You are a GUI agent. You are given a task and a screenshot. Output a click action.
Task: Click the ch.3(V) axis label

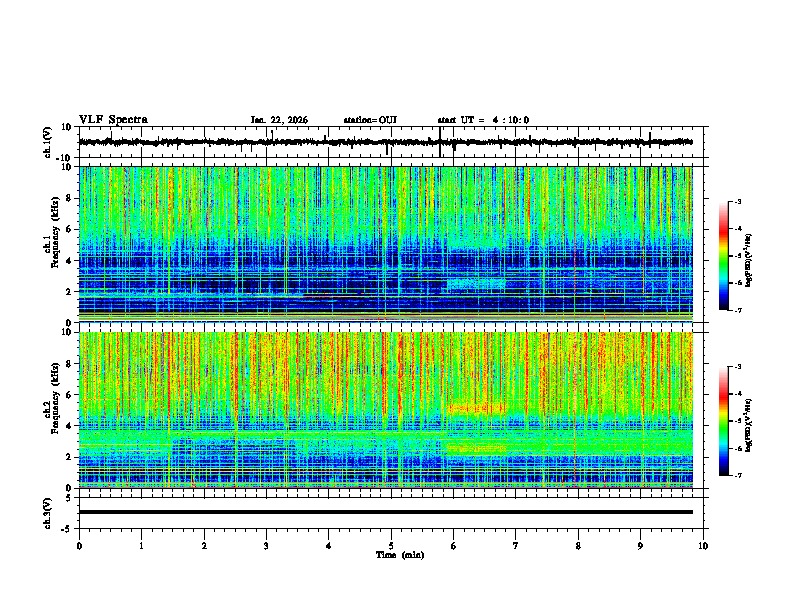tap(48, 513)
